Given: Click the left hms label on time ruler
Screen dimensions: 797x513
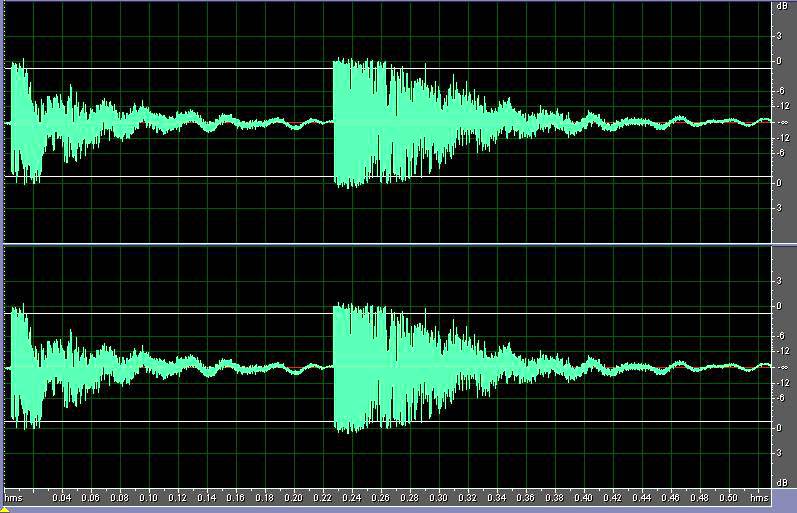Looking at the screenshot, I should (x=12, y=497).
